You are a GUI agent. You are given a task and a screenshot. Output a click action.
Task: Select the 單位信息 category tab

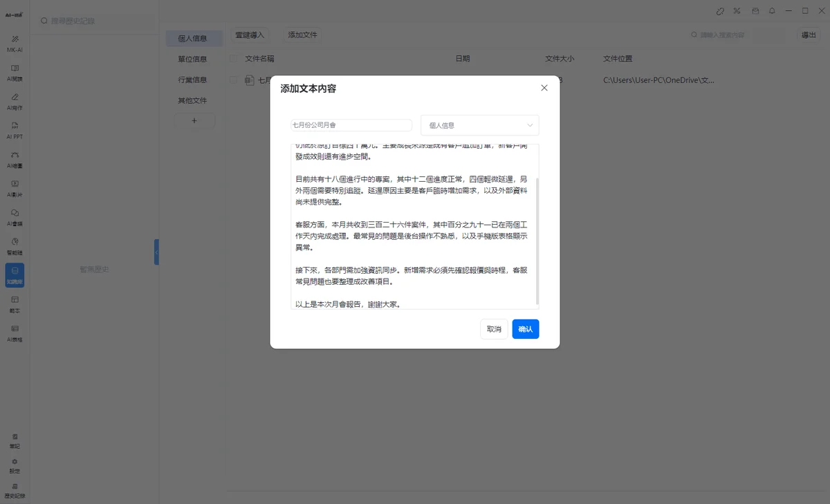[192, 59]
